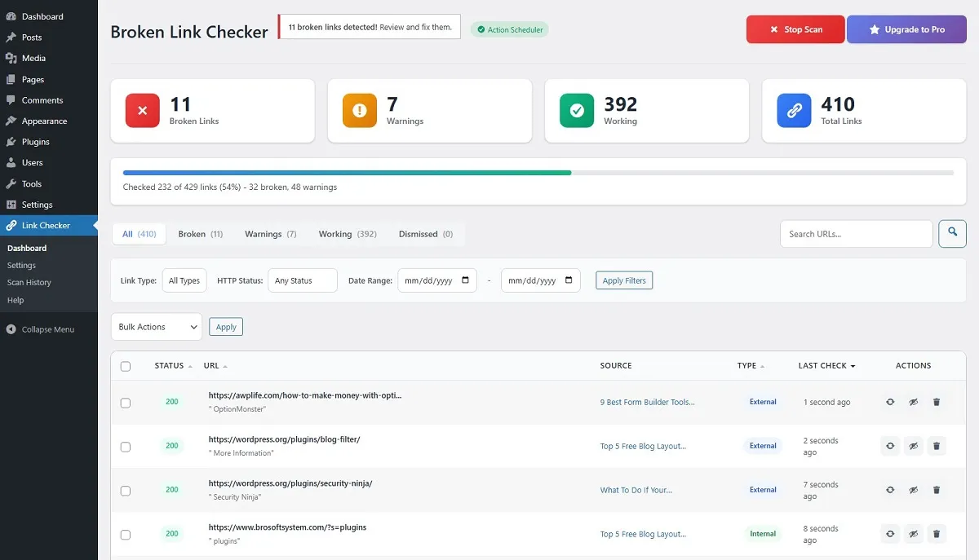Screen dimensions: 979x560
Task: Check the select-all checkbox in the table header
Action: pyautogui.click(x=126, y=366)
